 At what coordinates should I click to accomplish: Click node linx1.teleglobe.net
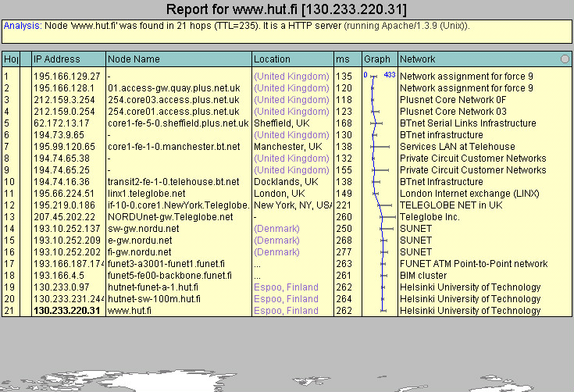pos(147,193)
